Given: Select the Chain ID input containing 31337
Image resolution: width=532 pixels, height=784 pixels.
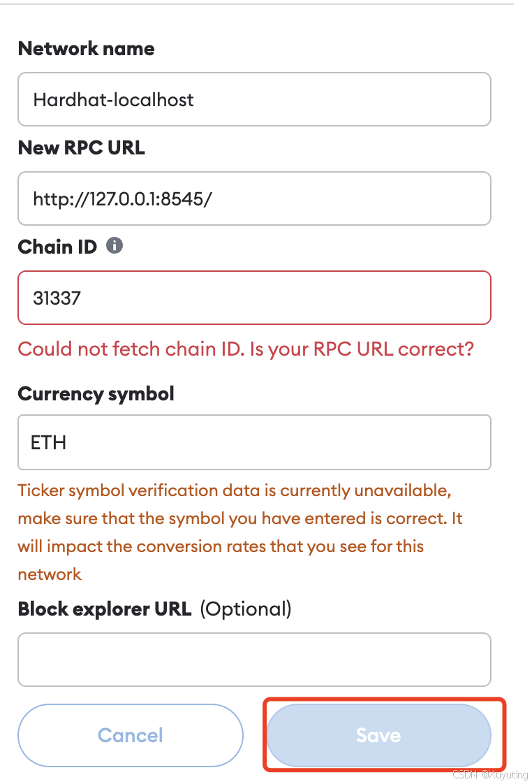Looking at the screenshot, I should tap(254, 298).
